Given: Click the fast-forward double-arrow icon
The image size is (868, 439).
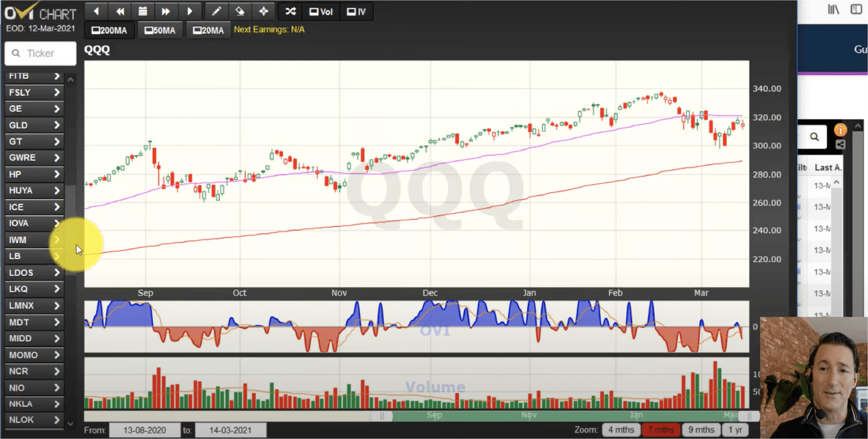Looking at the screenshot, I should pos(166,11).
